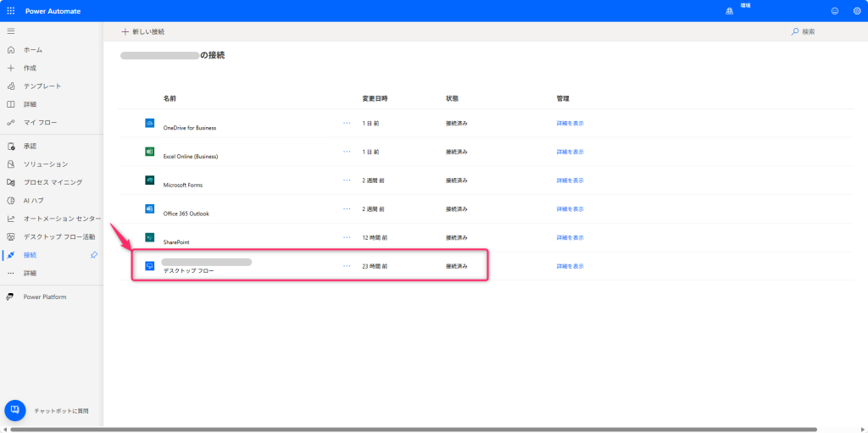Viewport: 868px width, 433px height.
Task: Sort by 変更日時 column header
Action: click(x=375, y=98)
